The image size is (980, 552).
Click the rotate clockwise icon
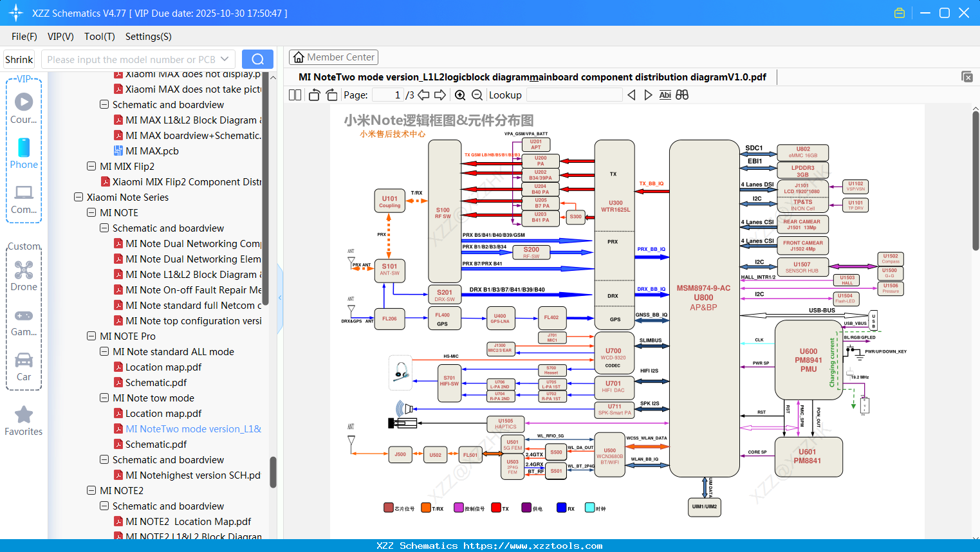331,95
